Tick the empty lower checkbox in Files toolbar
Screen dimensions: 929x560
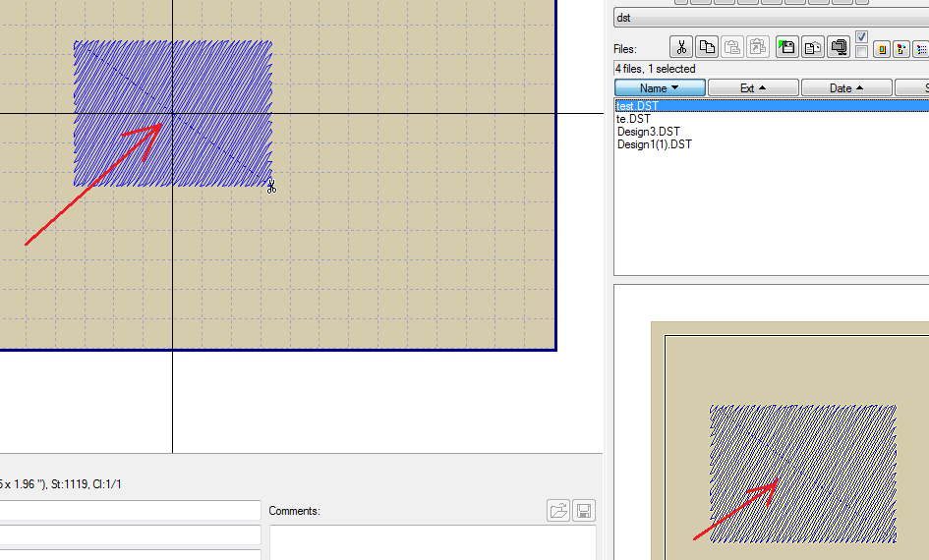862,52
